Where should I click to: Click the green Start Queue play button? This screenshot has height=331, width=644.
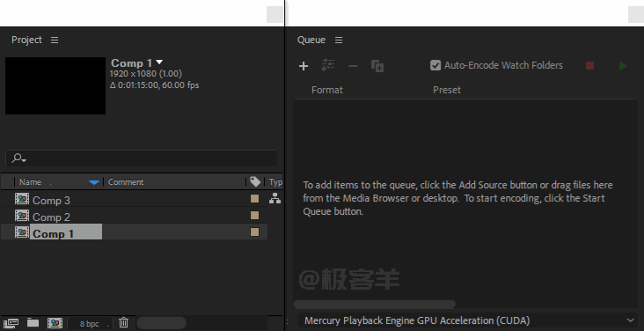point(623,66)
